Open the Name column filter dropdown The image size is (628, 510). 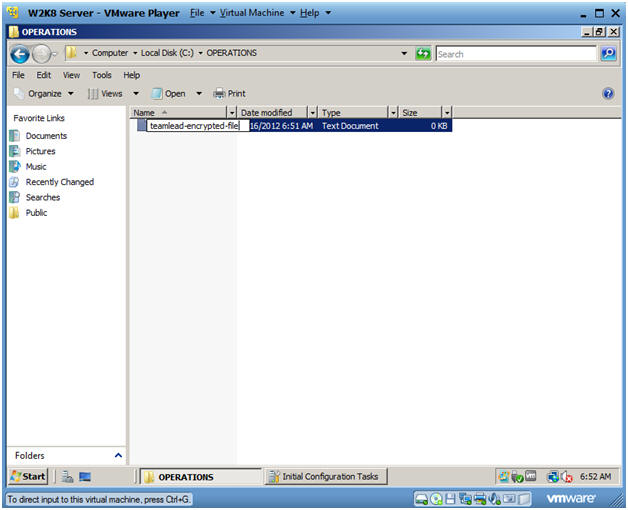231,113
